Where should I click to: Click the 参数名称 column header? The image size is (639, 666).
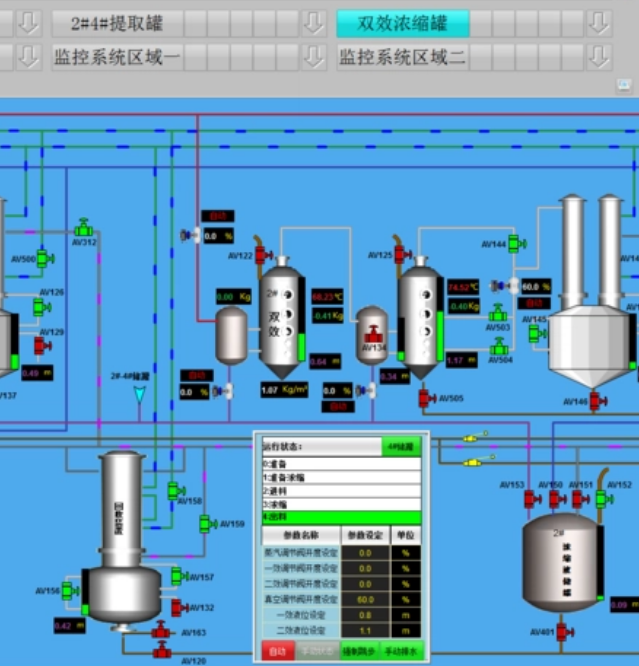coord(302,535)
